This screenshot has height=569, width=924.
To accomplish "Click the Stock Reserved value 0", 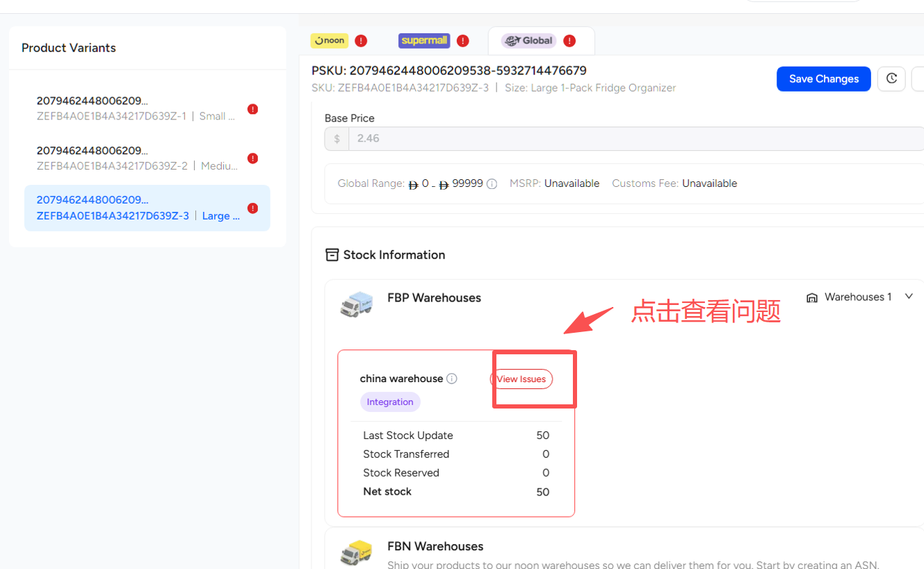I will [x=546, y=473].
